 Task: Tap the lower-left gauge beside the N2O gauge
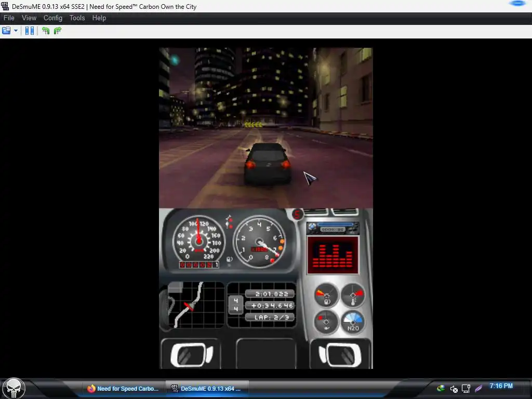tap(326, 322)
